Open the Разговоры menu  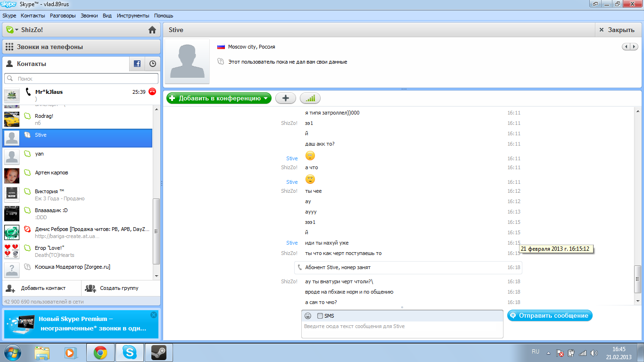point(63,16)
